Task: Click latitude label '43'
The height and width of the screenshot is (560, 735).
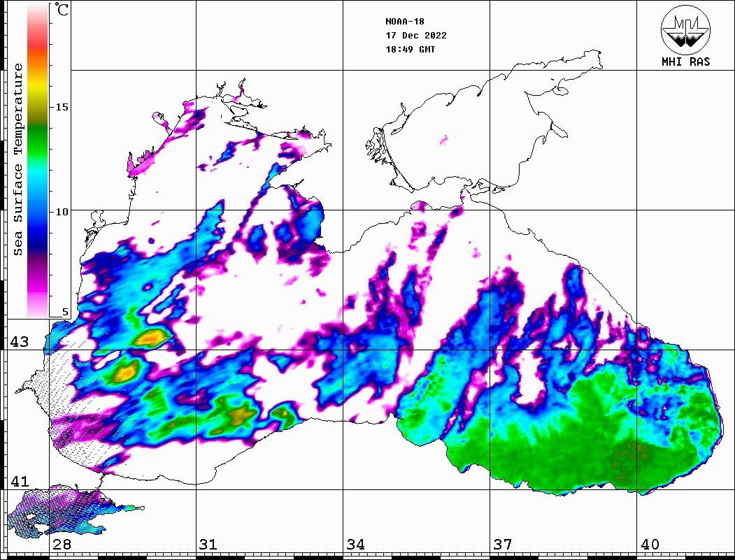Action: (20, 342)
